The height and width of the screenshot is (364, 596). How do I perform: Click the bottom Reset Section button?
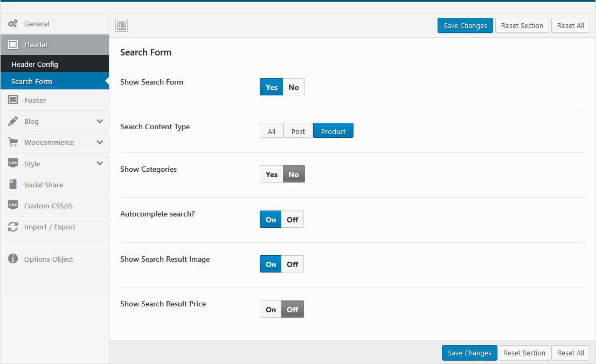click(x=524, y=353)
